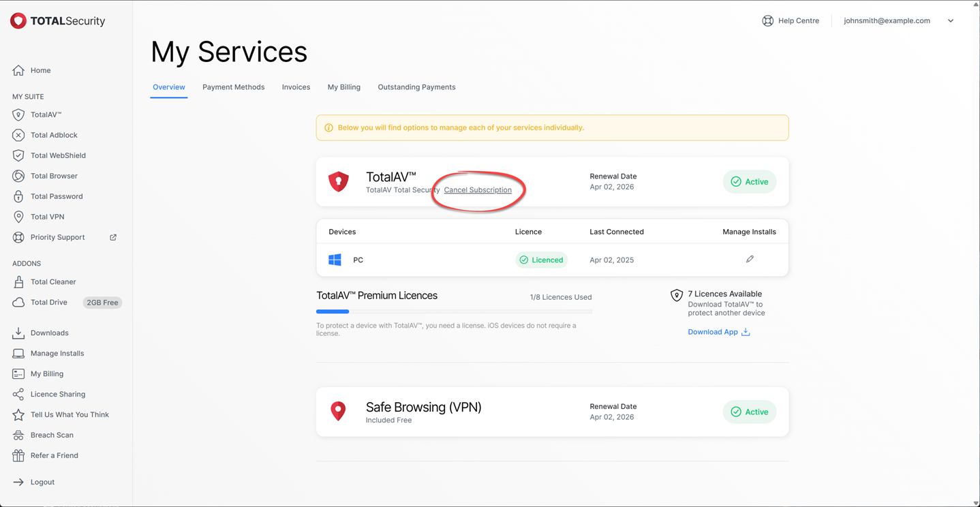The width and height of the screenshot is (980, 507).
Task: Open Total VPN pin icon
Action: [18, 217]
